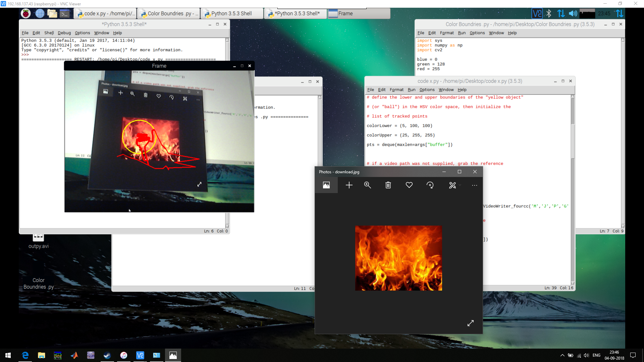Open Edit & Create scissors icon
The height and width of the screenshot is (362, 644).
click(x=452, y=185)
